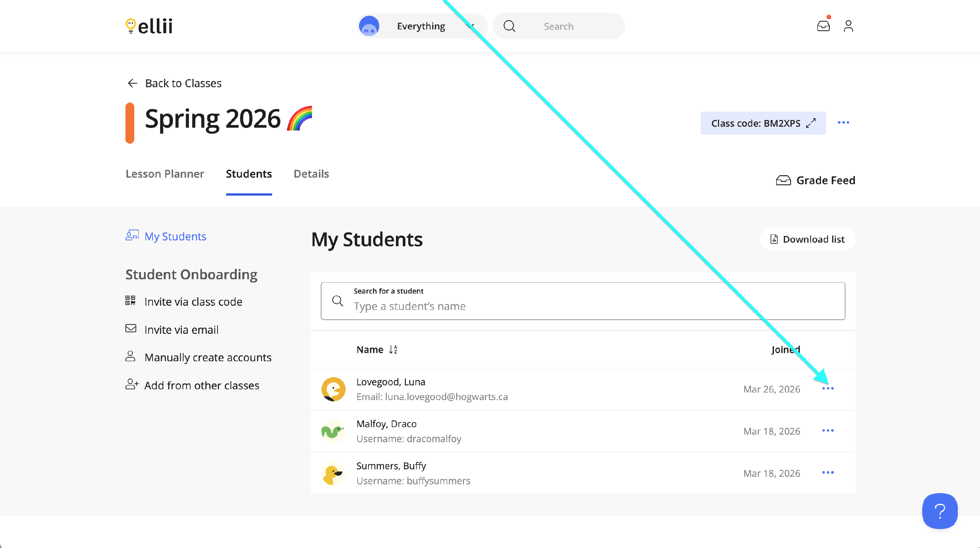This screenshot has width=980, height=548.
Task: Click Luna Lovegood's avatar
Action: pyautogui.click(x=333, y=389)
